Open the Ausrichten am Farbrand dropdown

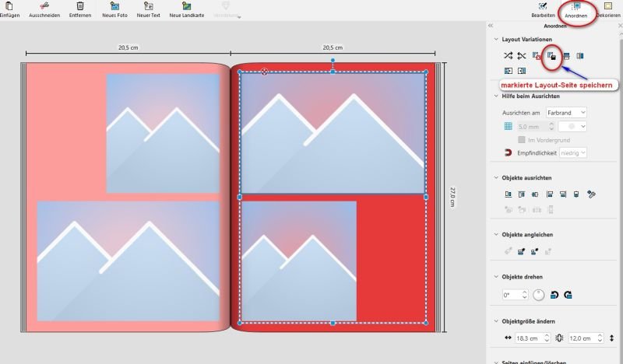pos(566,113)
